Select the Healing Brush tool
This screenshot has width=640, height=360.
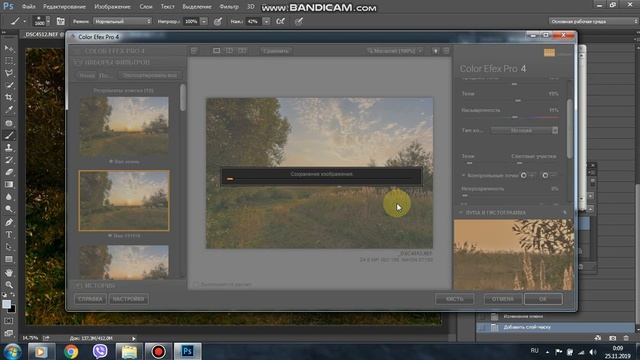[x=9, y=122]
